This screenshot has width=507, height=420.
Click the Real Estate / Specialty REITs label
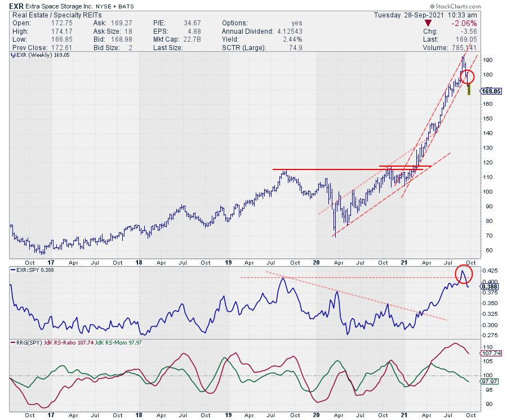(x=46, y=16)
